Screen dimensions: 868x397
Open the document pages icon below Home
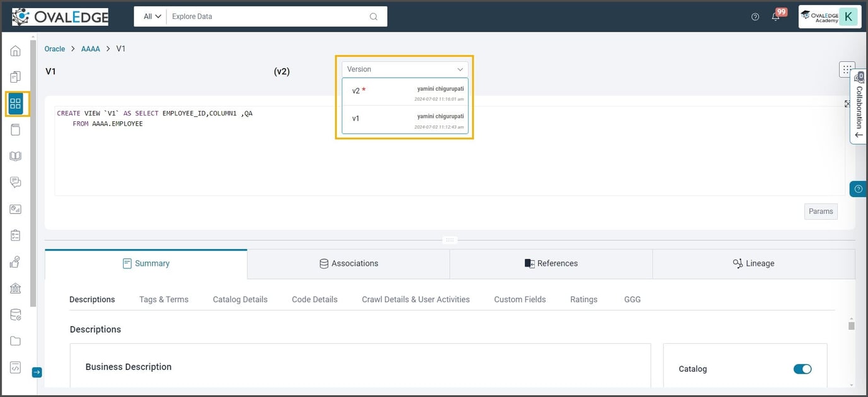(x=15, y=77)
